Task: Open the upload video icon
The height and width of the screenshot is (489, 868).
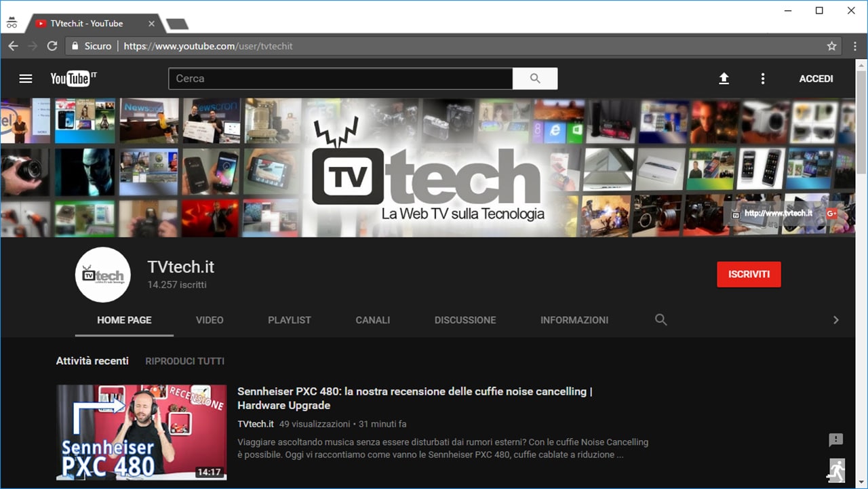Action: click(724, 79)
